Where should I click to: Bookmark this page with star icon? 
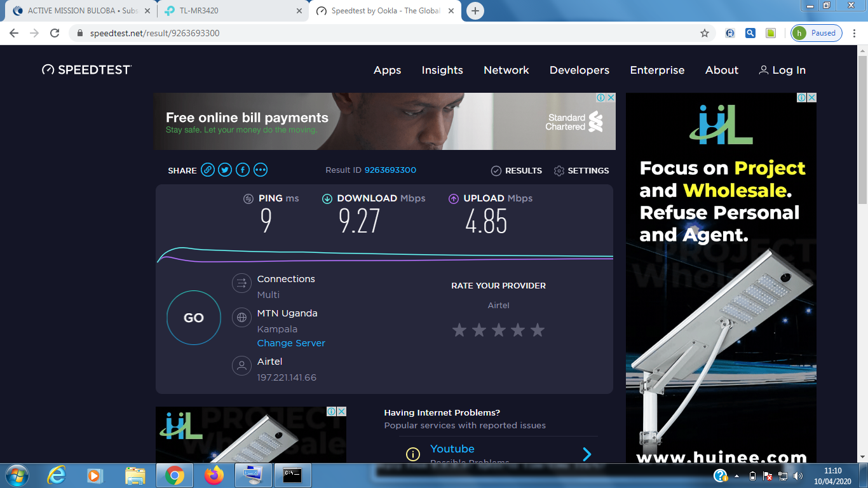tap(705, 33)
